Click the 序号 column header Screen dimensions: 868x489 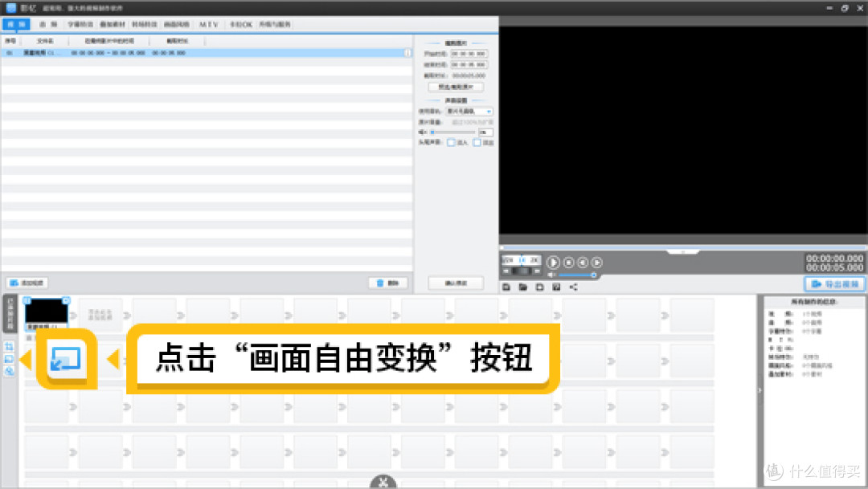pos(10,41)
